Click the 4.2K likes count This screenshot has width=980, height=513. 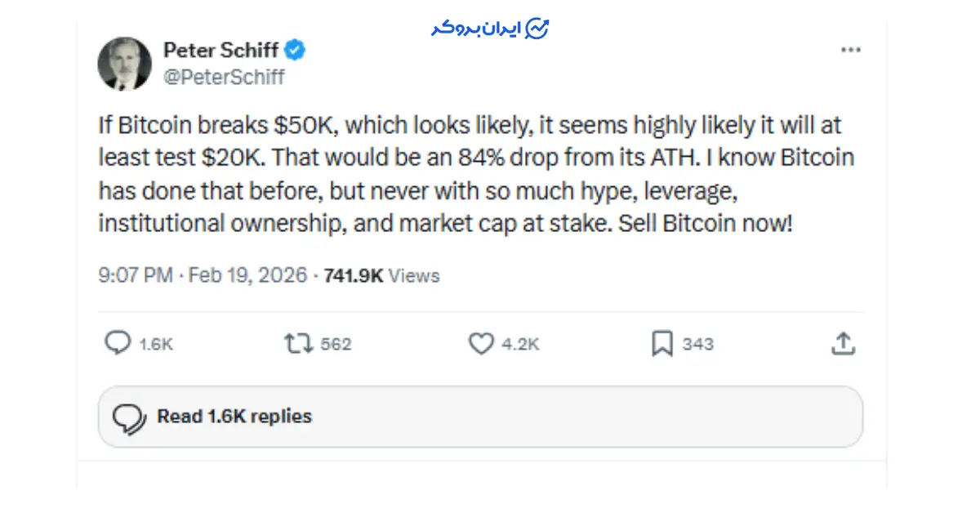(x=520, y=345)
